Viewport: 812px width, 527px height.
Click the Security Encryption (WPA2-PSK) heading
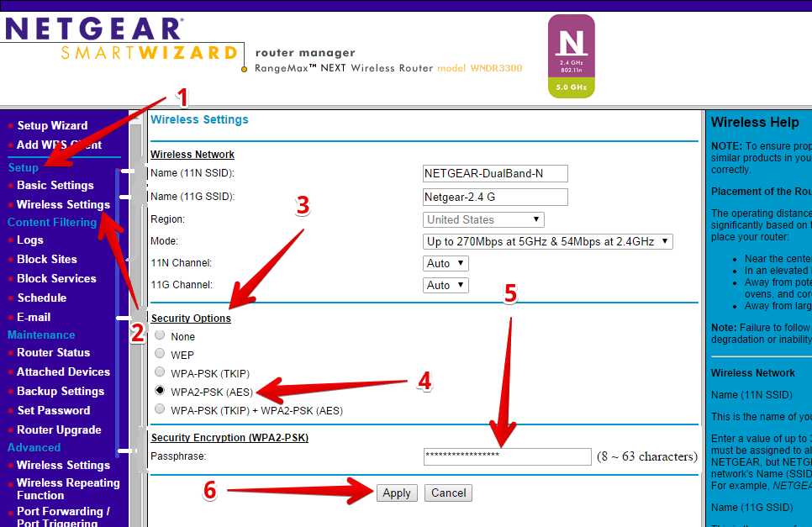pyautogui.click(x=229, y=437)
